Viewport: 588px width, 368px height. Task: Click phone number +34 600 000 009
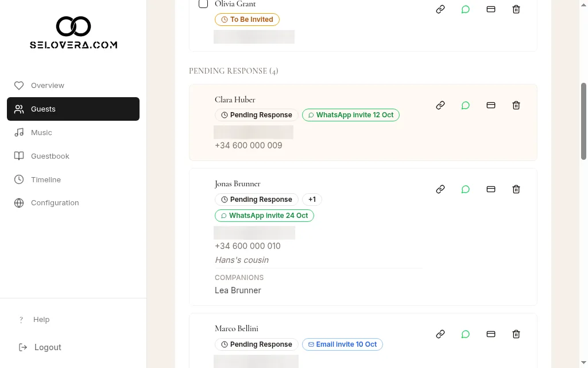click(x=249, y=145)
